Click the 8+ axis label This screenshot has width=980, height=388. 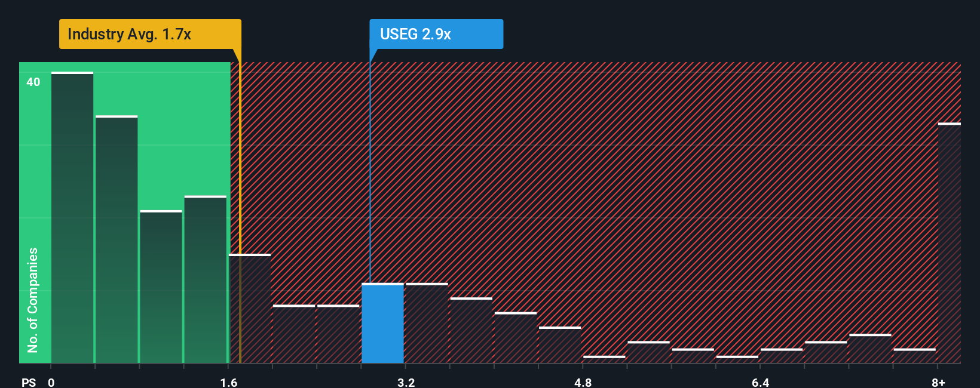939,382
